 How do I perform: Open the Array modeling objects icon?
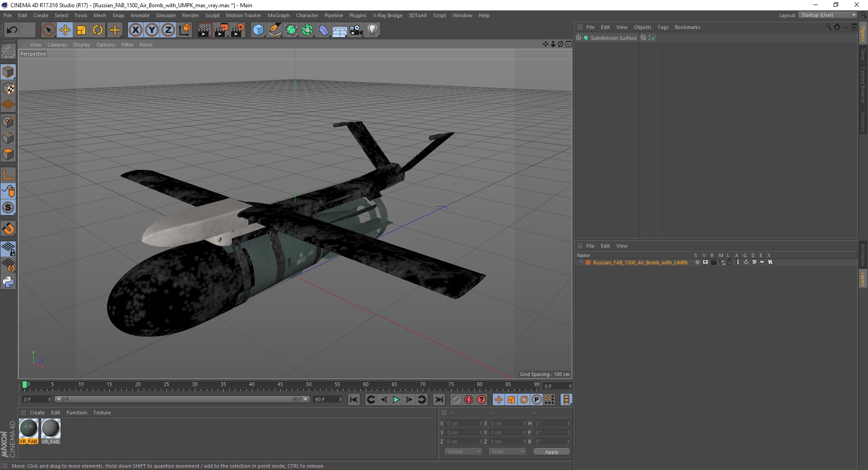307,30
